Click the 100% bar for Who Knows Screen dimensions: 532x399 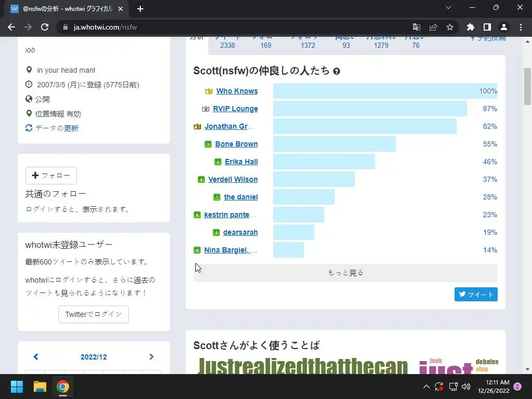(385, 91)
